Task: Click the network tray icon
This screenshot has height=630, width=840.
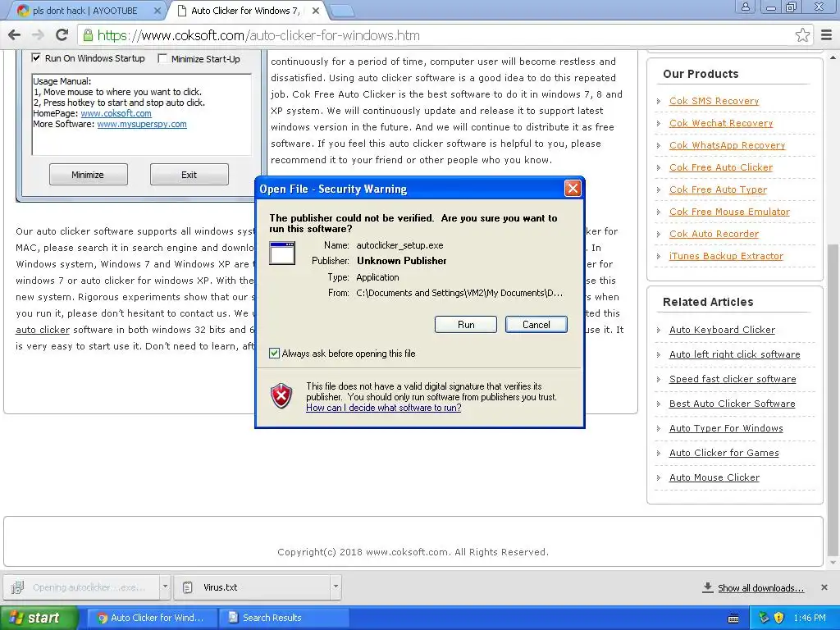Action: (764, 618)
